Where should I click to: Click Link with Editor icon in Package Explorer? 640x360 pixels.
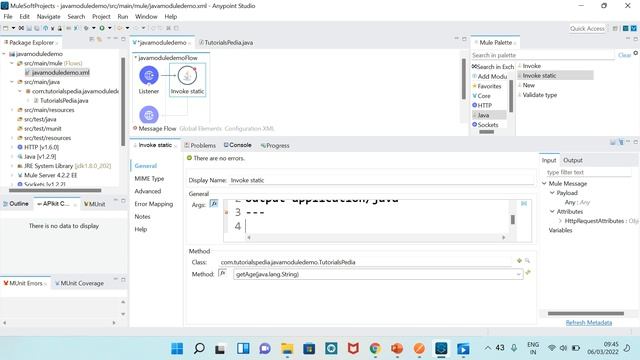click(x=99, y=39)
